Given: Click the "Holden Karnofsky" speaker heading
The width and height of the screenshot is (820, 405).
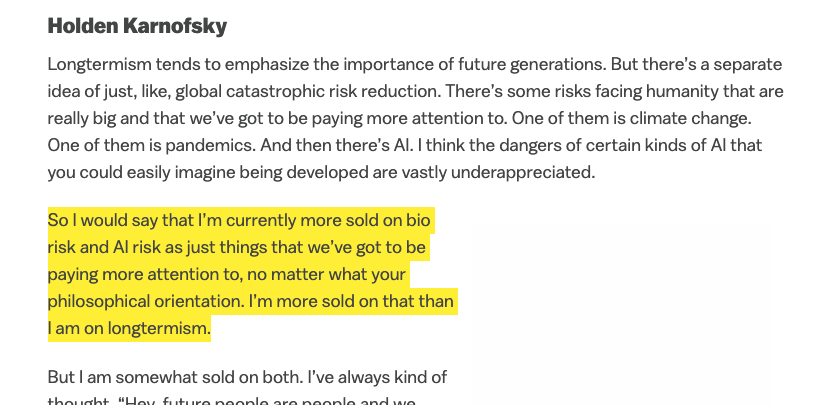Looking at the screenshot, I should (137, 26).
